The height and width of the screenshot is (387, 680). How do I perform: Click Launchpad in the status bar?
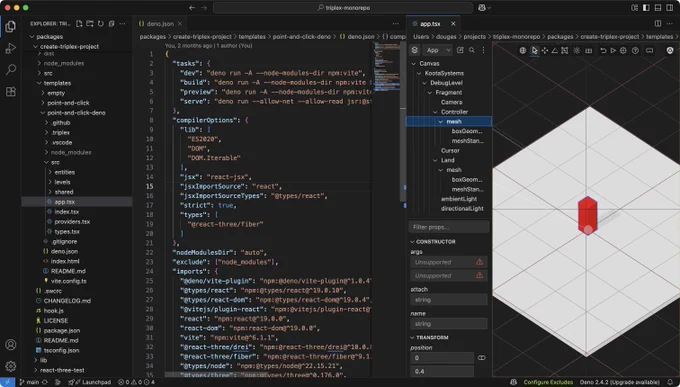[x=90, y=382]
